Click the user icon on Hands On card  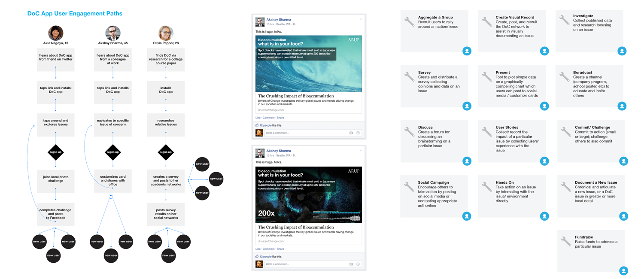pyautogui.click(x=544, y=216)
